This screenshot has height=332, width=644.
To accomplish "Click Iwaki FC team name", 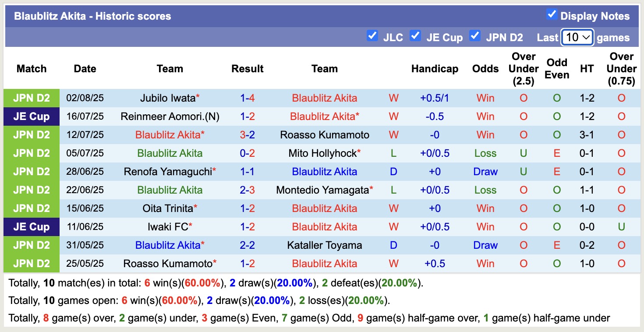I will tap(168, 227).
